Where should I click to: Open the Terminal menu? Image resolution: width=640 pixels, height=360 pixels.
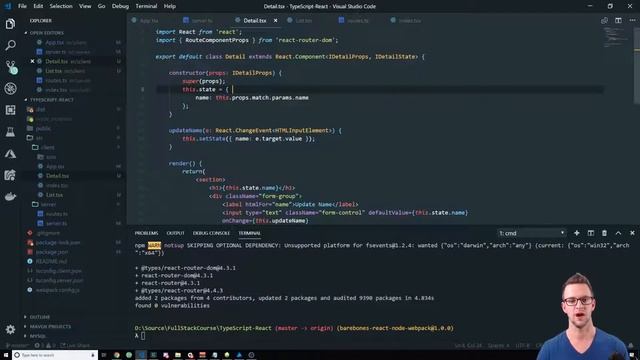coord(146,6)
